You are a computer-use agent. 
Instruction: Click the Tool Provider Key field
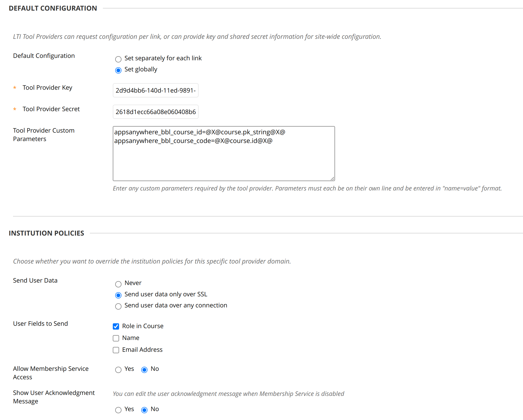[x=155, y=90]
